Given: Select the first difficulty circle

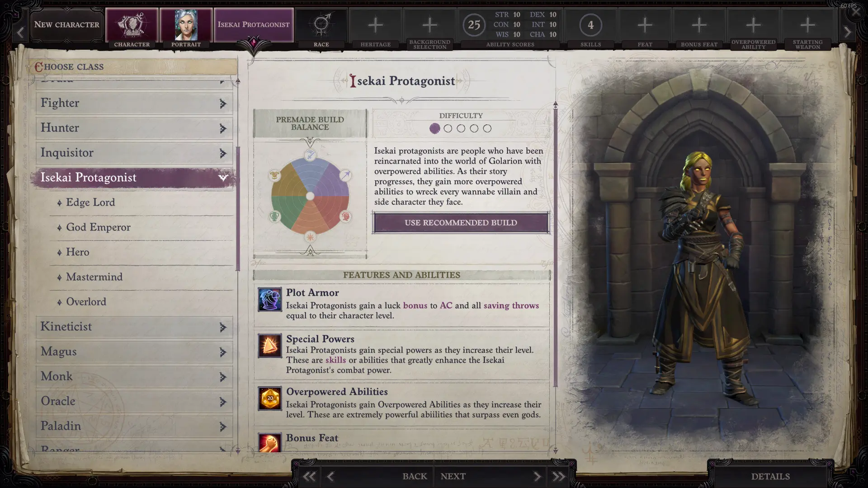Looking at the screenshot, I should [434, 128].
